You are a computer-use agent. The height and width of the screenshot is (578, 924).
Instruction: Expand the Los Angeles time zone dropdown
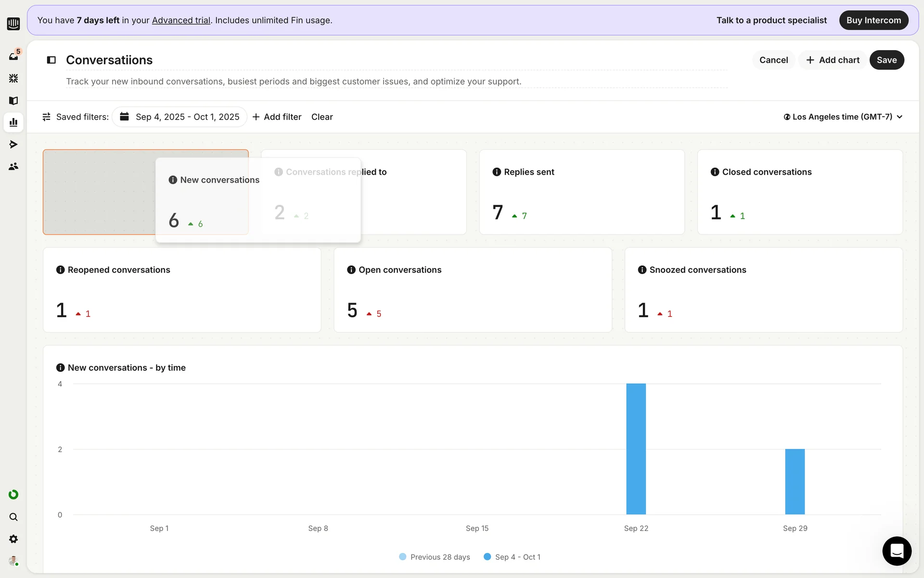pyautogui.click(x=843, y=117)
